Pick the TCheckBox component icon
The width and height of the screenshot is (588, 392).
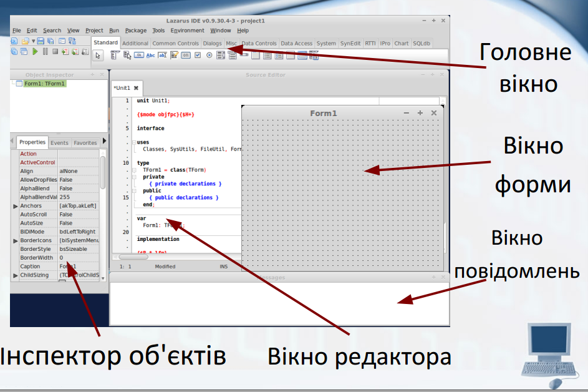(198, 55)
